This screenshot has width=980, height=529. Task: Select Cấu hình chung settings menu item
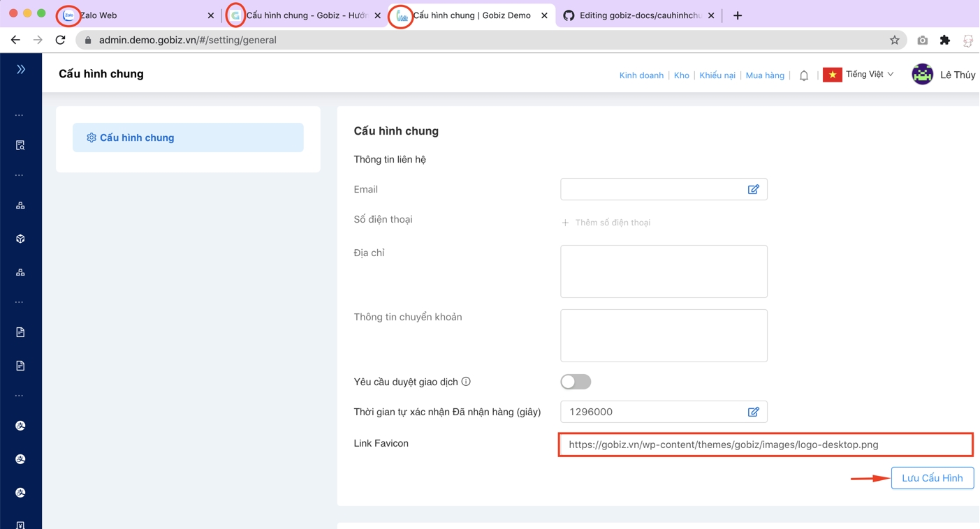tap(188, 137)
